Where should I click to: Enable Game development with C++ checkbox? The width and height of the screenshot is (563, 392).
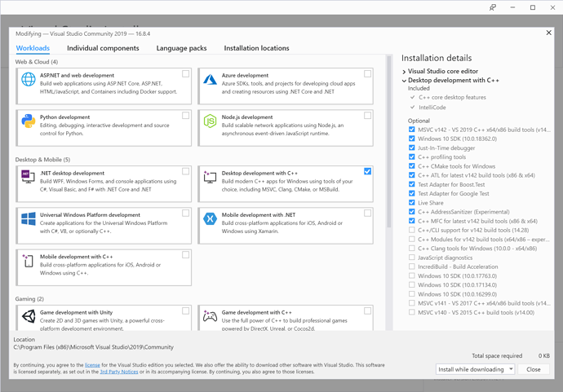(x=367, y=311)
